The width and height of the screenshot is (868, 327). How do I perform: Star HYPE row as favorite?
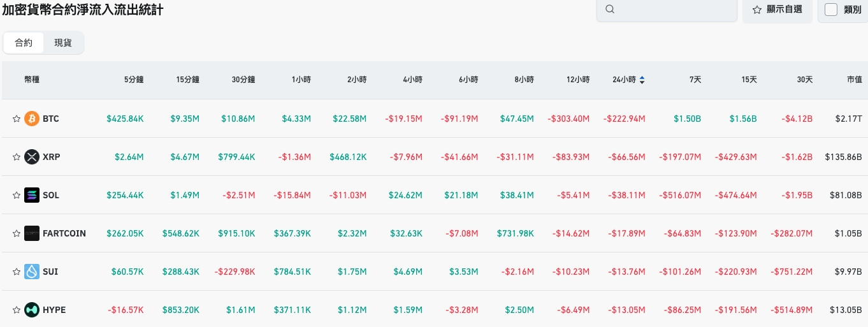click(x=17, y=310)
